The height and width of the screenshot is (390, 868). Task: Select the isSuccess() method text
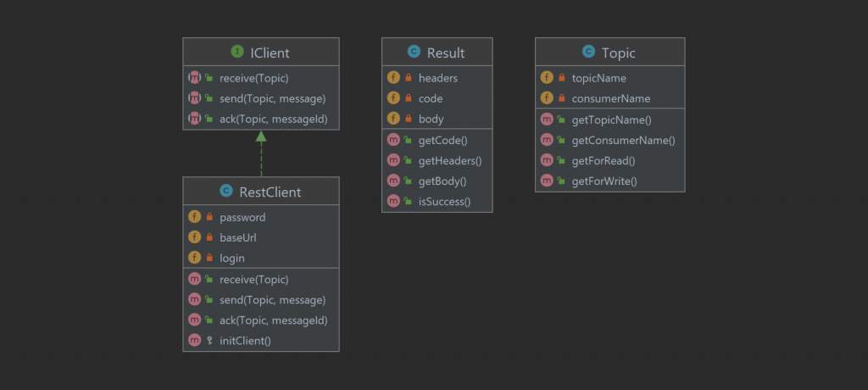tap(444, 202)
